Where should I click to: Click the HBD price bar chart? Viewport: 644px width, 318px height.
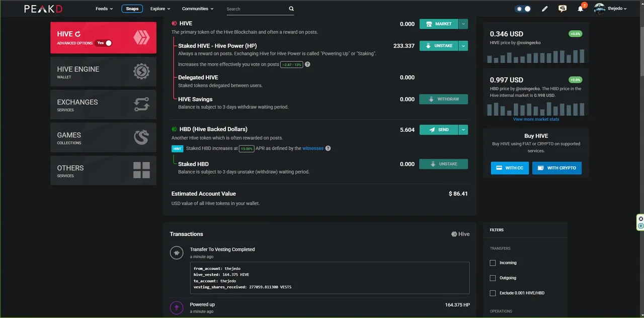pos(536,109)
